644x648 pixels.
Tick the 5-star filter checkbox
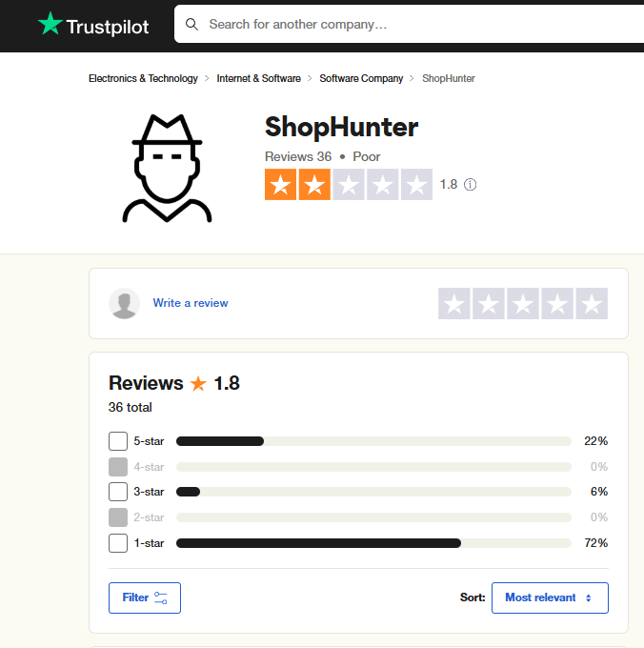click(118, 441)
